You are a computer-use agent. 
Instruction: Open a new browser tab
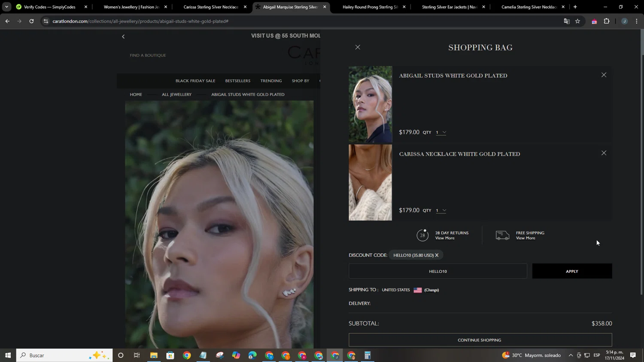point(575,7)
